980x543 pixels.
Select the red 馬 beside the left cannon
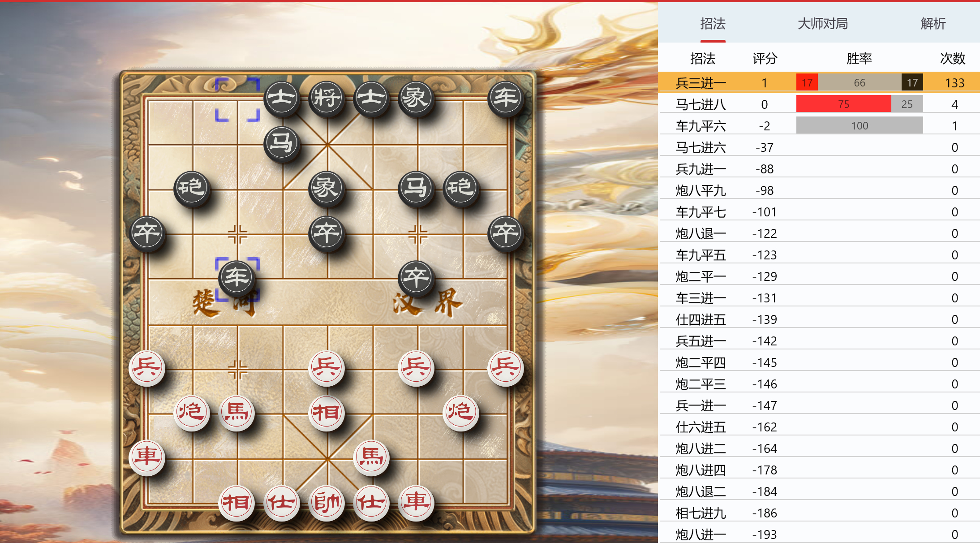[237, 413]
